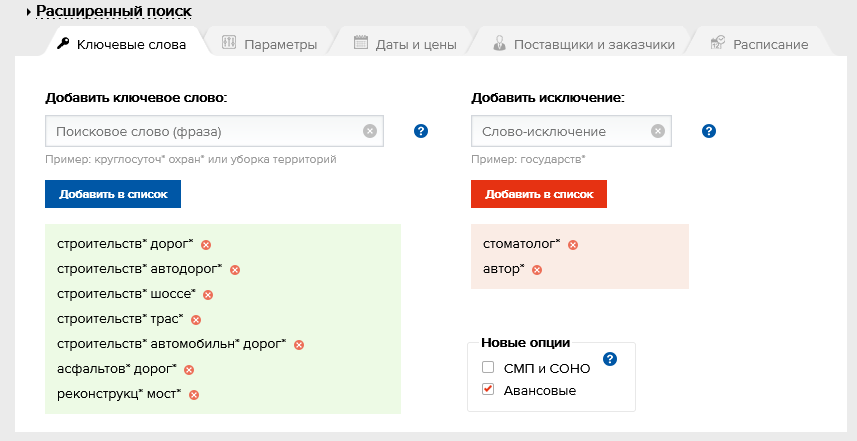Switch to the 'Параметры' tab
The height and width of the screenshot is (441, 857).
(x=270, y=44)
